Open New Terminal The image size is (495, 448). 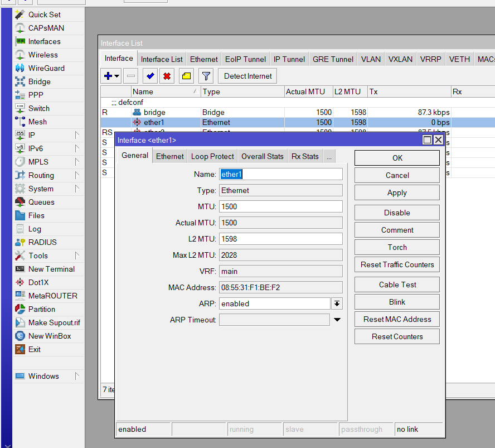tap(51, 269)
